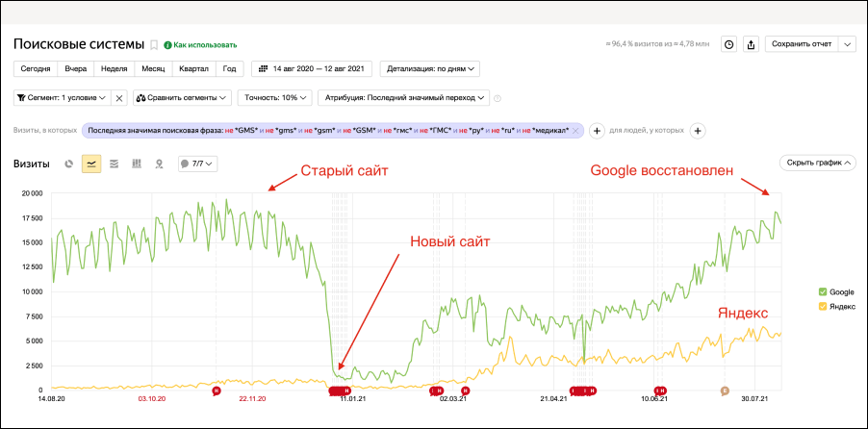Viewport: 868px width, 429px height.
Task: Click the Сохранить отчет button
Action: click(x=802, y=44)
